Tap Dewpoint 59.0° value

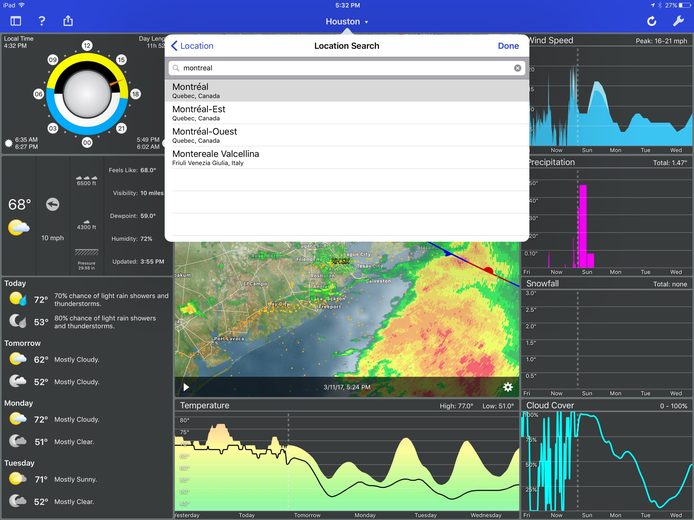pyautogui.click(x=148, y=216)
